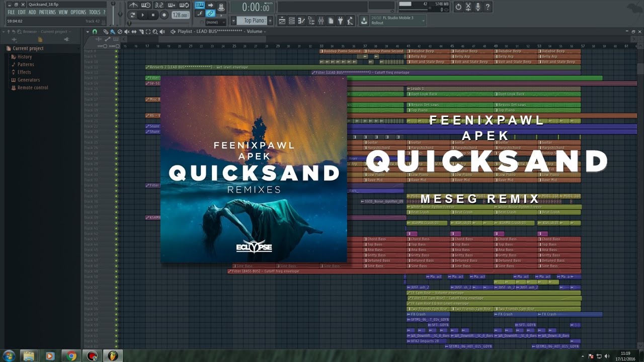This screenshot has width=644, height=362.
Task: Add new pattern with plus button
Action: click(x=271, y=21)
